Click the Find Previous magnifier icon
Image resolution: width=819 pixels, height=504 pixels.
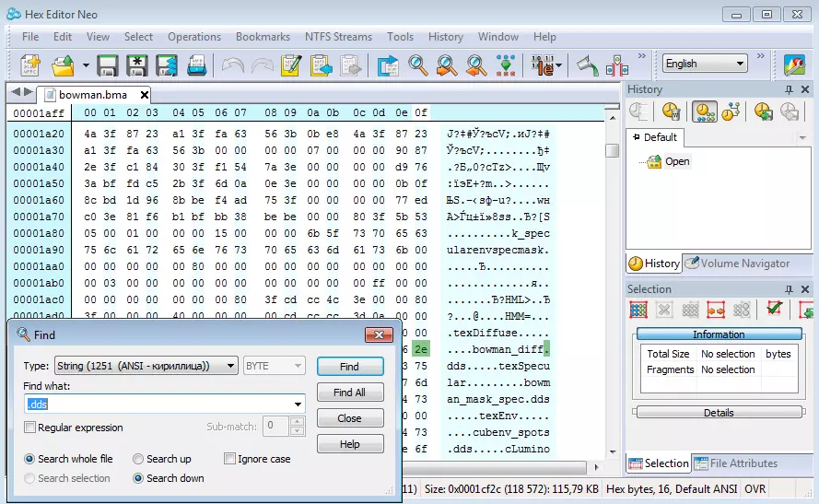pyautogui.click(x=476, y=65)
